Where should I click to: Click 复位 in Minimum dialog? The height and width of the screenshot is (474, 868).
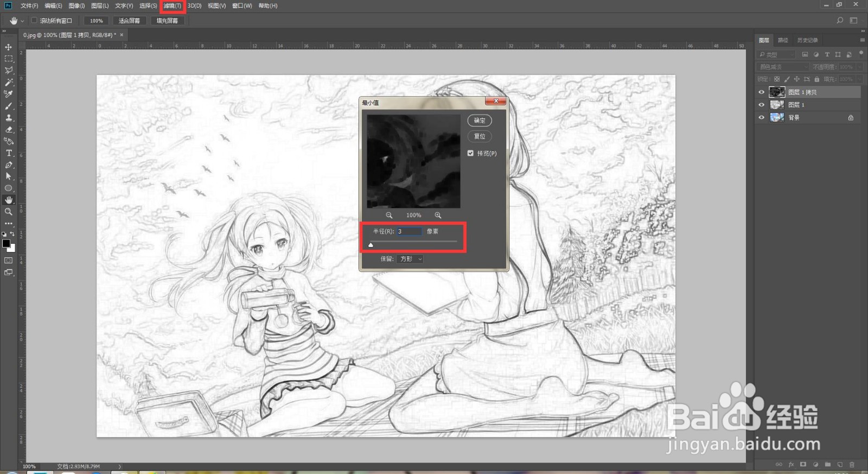point(480,136)
